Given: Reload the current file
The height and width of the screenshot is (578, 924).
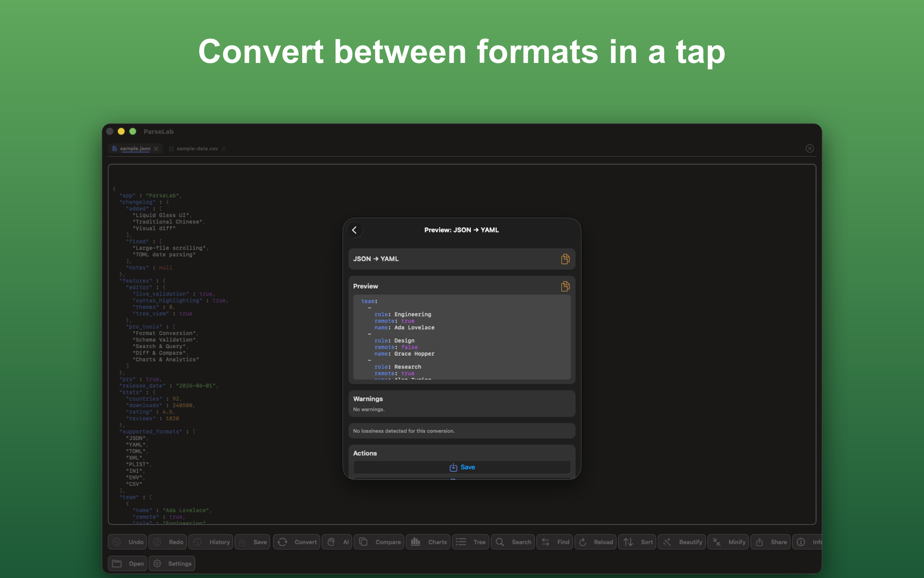Looking at the screenshot, I should coord(595,542).
